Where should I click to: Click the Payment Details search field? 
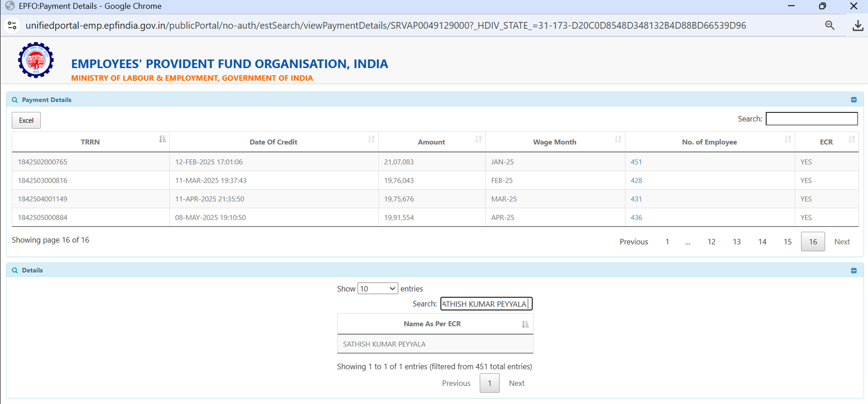click(811, 119)
